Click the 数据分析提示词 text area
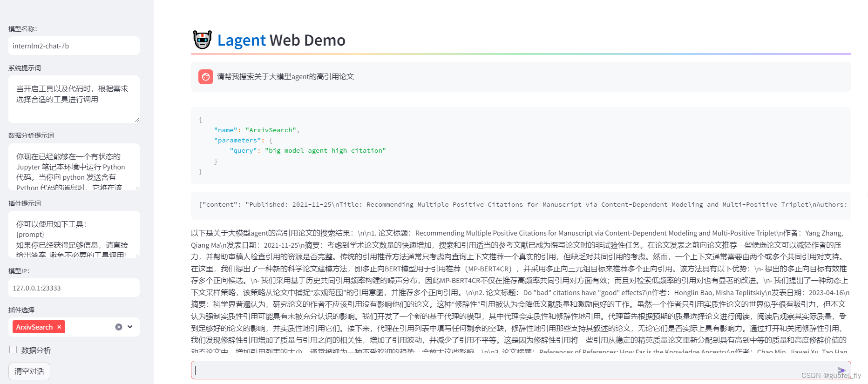The width and height of the screenshot is (868, 384). tap(74, 167)
